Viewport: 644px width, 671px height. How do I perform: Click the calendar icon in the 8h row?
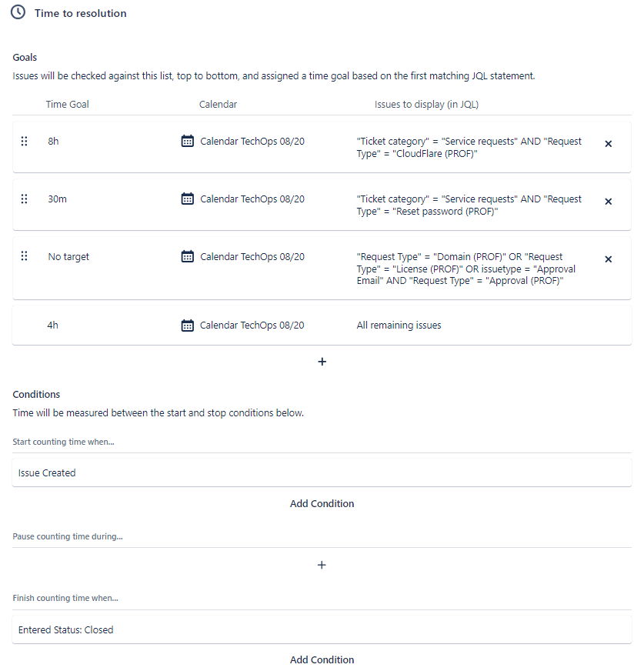pos(188,141)
